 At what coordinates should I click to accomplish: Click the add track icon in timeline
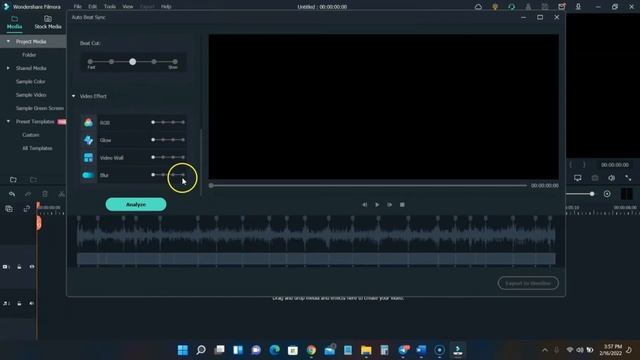9,209
